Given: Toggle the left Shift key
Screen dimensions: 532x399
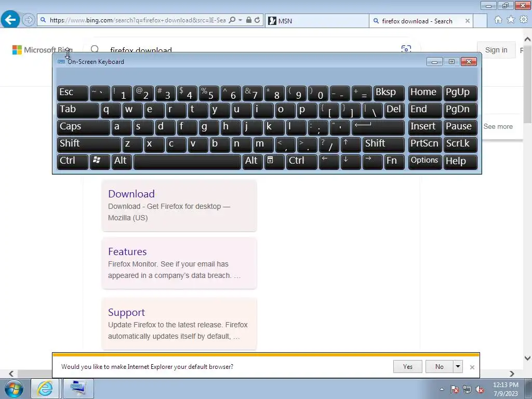Looking at the screenshot, I should [89, 144].
